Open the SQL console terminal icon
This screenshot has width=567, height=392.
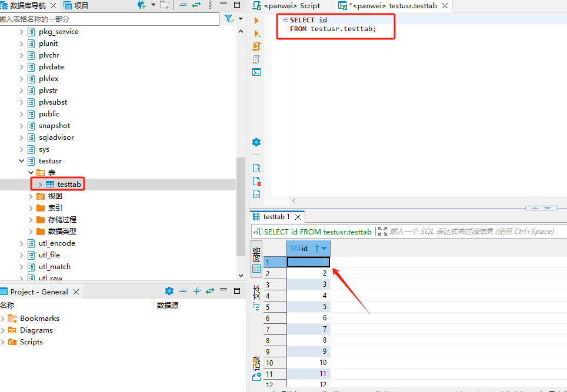256,72
